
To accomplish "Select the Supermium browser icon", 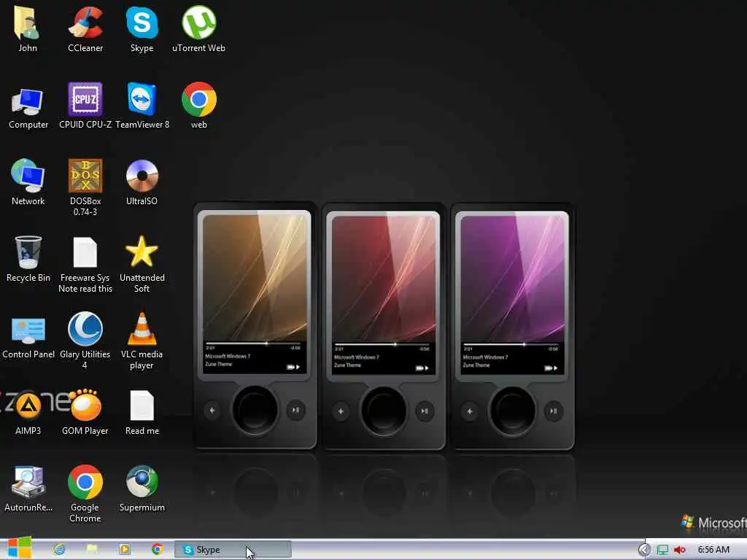I will tap(142, 489).
